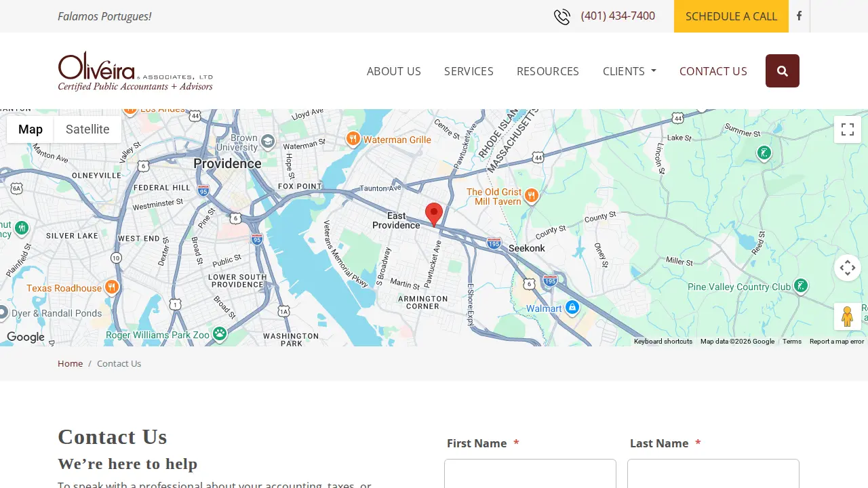Click the Schedule a Call button
The height and width of the screenshot is (488, 868).
pos(731,16)
